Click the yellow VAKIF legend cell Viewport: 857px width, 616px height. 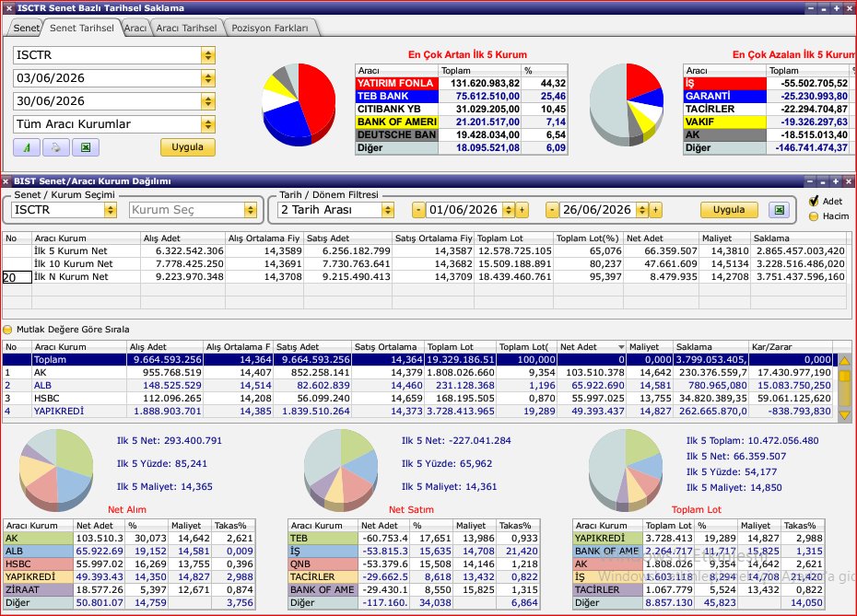tap(724, 122)
